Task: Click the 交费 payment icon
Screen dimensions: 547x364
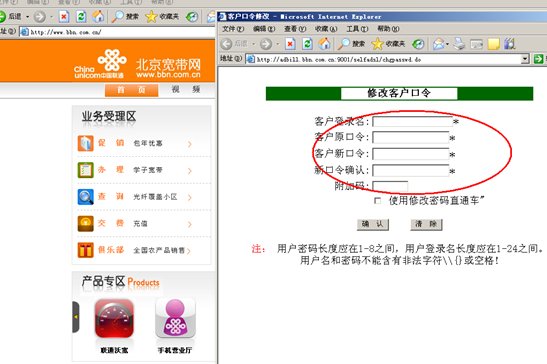Action: coord(85,223)
